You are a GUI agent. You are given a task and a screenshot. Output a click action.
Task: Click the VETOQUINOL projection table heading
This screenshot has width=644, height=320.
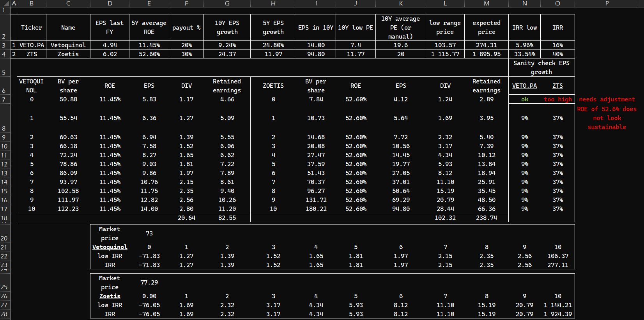[x=32, y=86]
